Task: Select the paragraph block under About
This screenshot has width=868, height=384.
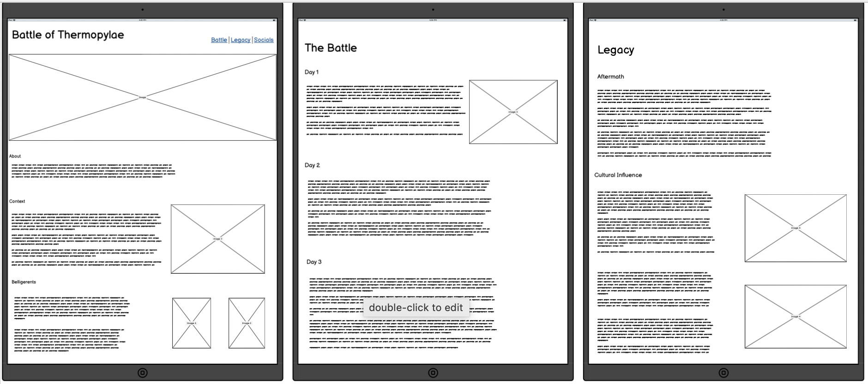Action: (x=93, y=171)
